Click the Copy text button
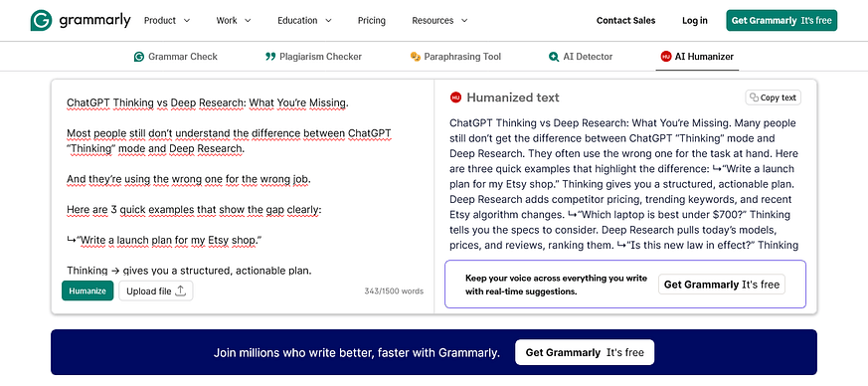The height and width of the screenshot is (386, 868). 773,97
